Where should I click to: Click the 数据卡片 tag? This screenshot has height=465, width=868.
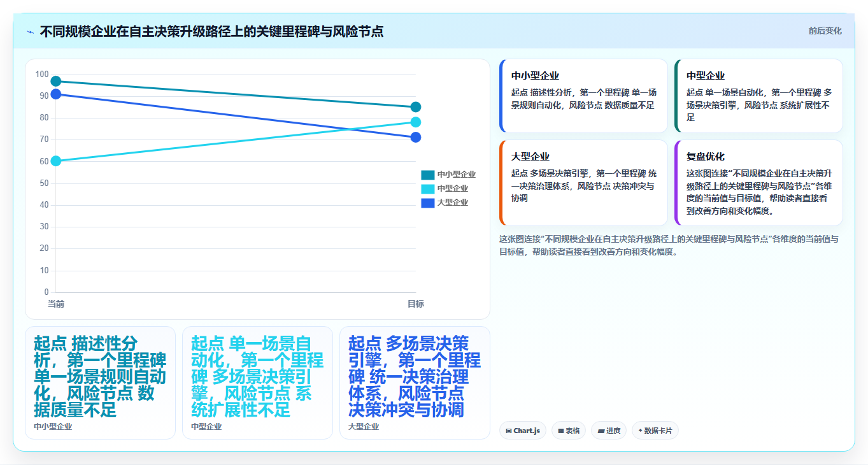pos(655,431)
